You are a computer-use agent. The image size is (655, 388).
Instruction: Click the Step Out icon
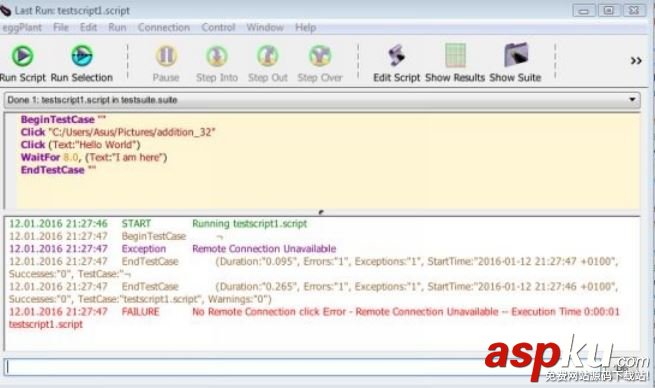point(268,56)
